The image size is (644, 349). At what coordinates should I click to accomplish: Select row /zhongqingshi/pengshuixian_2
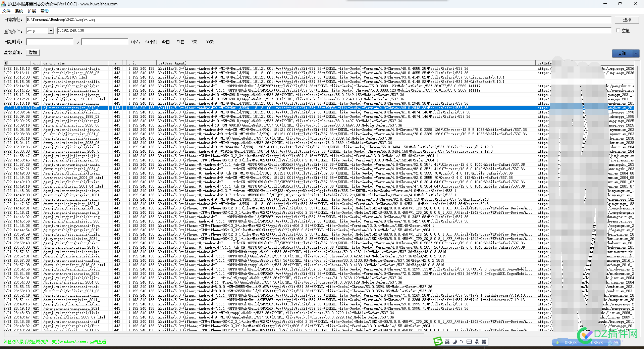click(319, 90)
